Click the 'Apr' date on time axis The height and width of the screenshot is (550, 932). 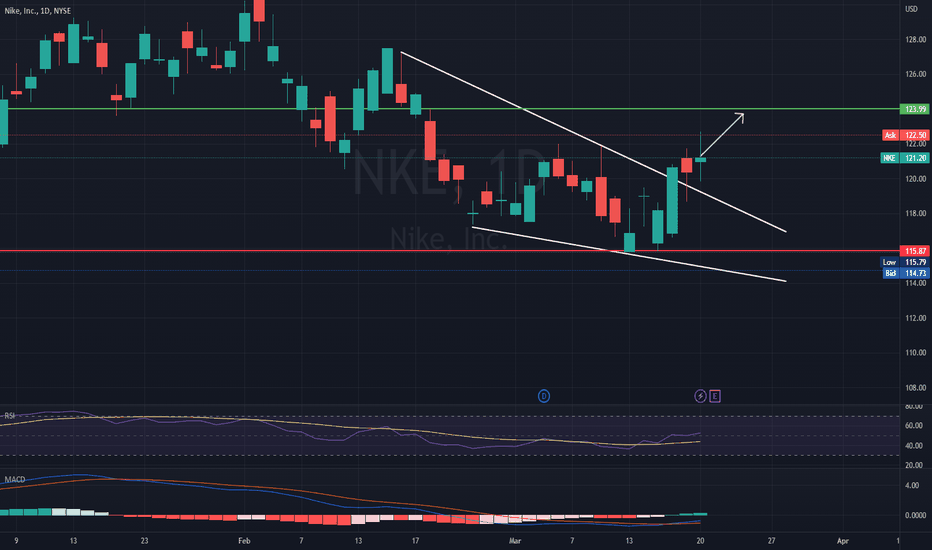[x=842, y=540]
